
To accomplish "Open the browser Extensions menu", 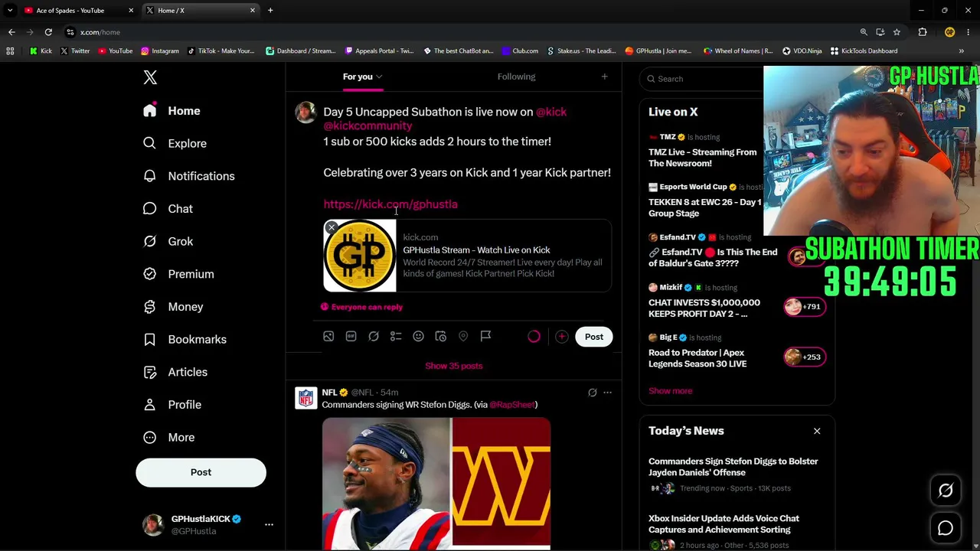I will pyautogui.click(x=923, y=32).
